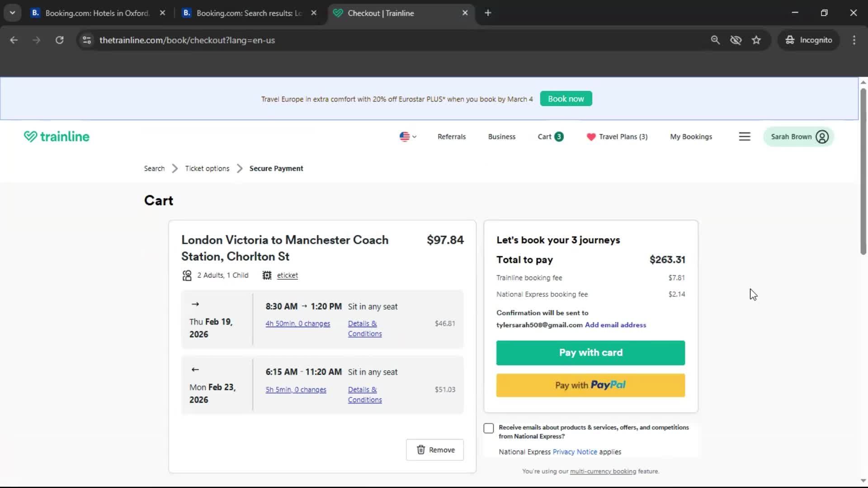The width and height of the screenshot is (868, 488).
Task: Expand the browser tab search chevron
Action: 12,13
